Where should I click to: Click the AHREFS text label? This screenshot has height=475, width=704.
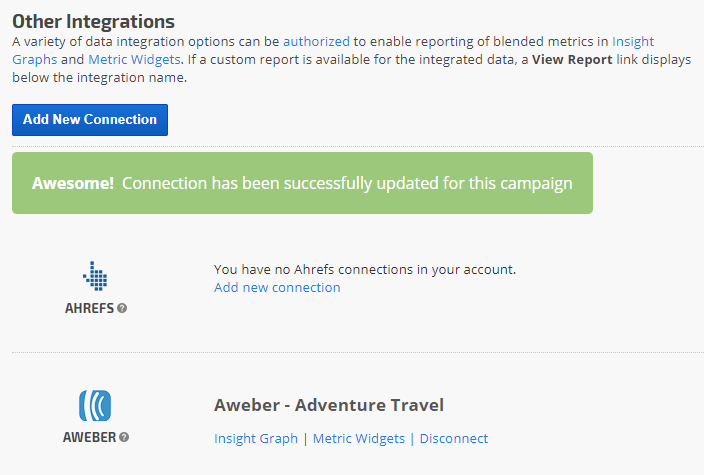pos(89,308)
